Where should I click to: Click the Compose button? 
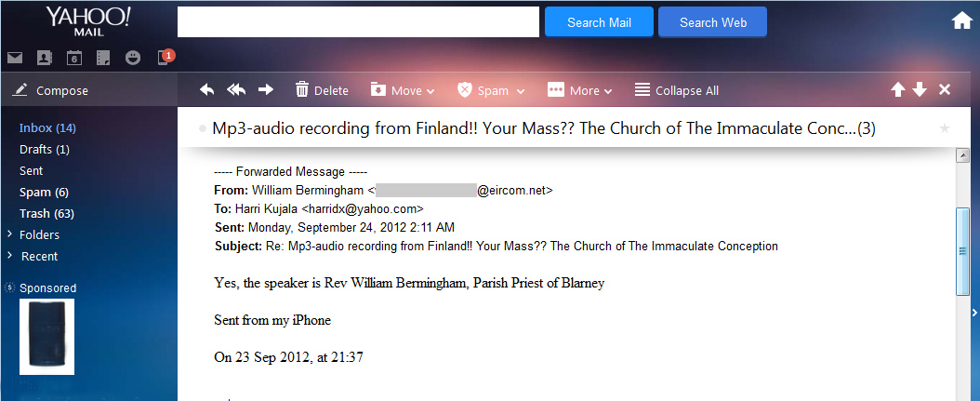tap(51, 90)
